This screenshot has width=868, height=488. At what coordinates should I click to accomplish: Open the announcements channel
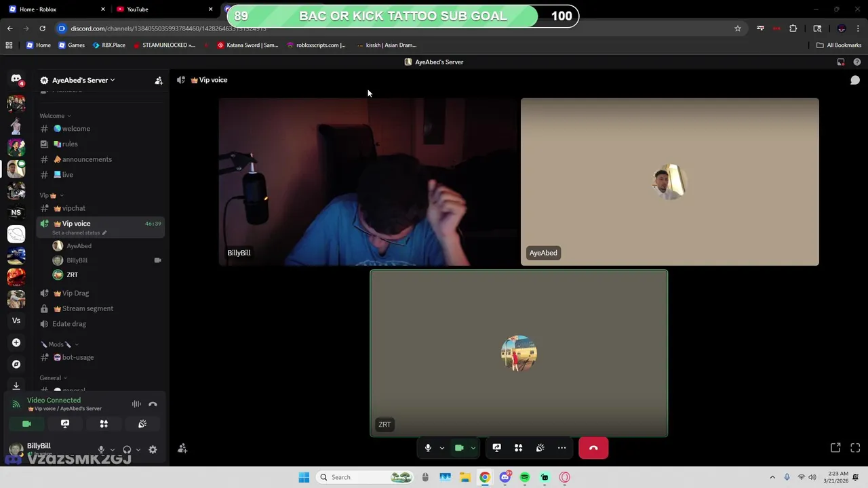click(x=100, y=159)
